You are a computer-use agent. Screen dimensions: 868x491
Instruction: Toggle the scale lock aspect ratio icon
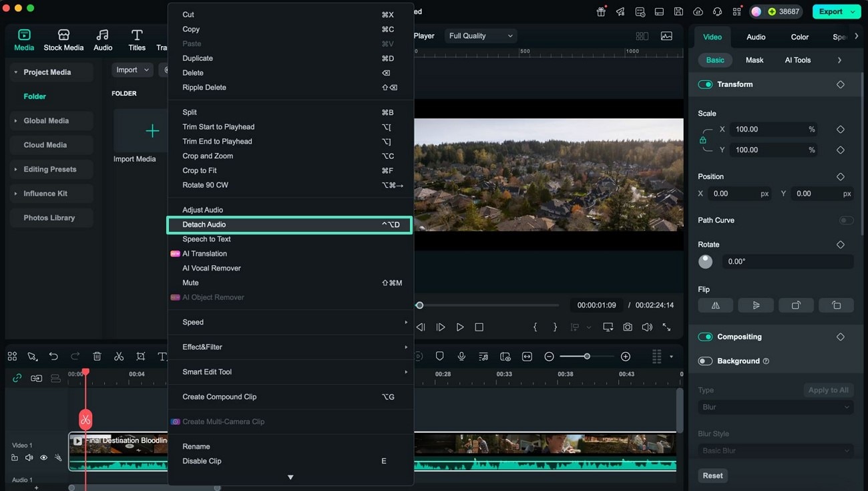tap(702, 140)
